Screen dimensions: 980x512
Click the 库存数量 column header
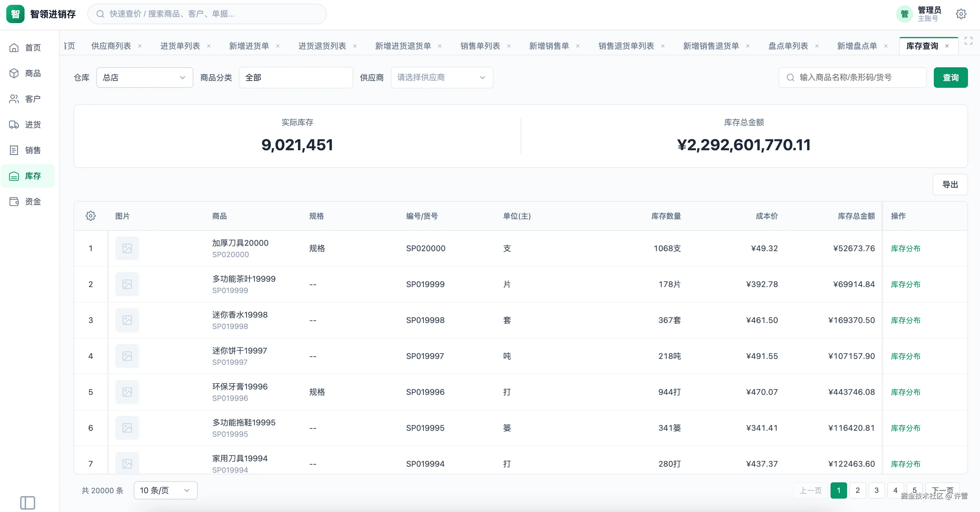[x=666, y=216]
